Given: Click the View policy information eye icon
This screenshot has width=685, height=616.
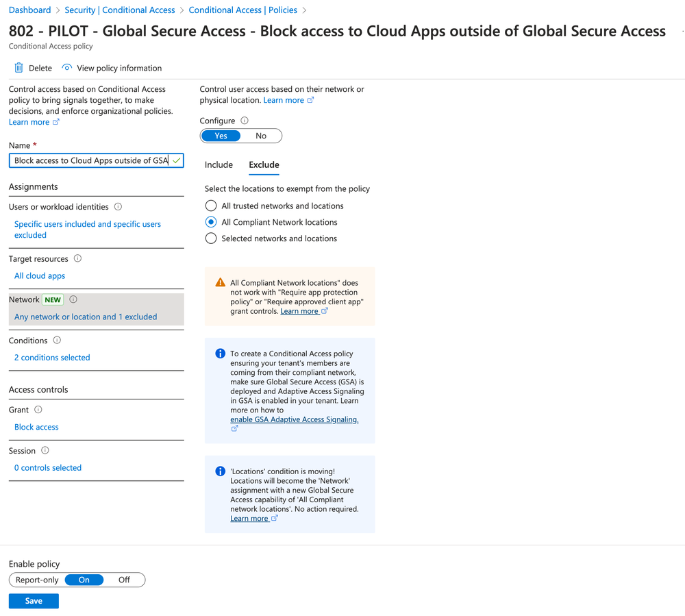Looking at the screenshot, I should (x=66, y=68).
